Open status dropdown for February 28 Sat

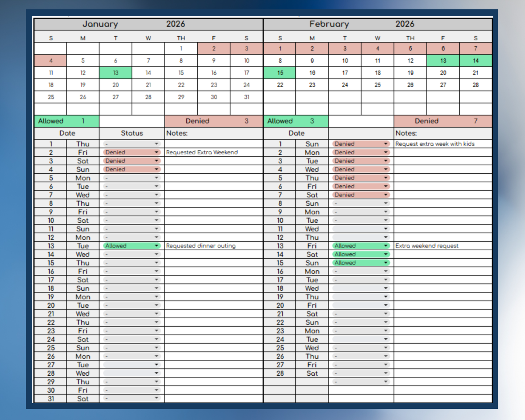click(361, 373)
